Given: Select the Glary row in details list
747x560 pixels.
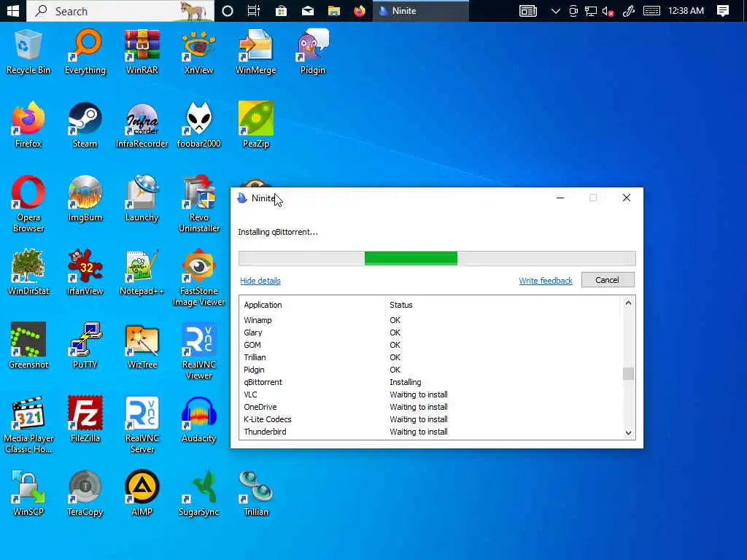Looking at the screenshot, I should 430,332.
